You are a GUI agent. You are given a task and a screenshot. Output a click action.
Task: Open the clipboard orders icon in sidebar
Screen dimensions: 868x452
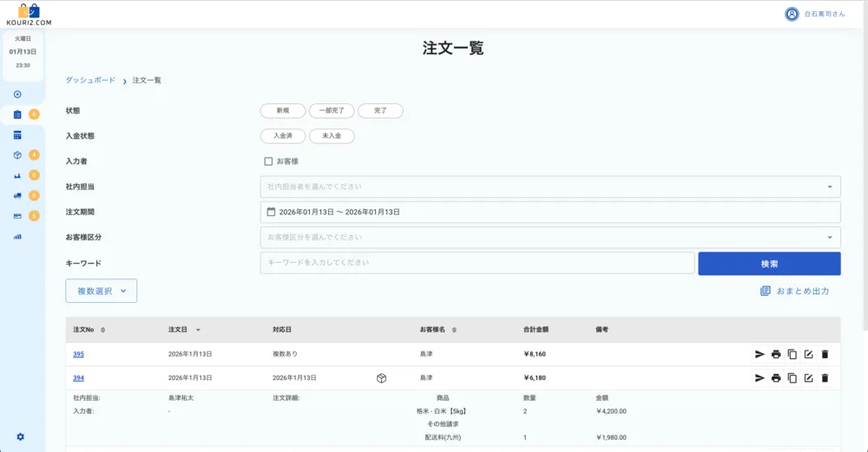tap(17, 115)
